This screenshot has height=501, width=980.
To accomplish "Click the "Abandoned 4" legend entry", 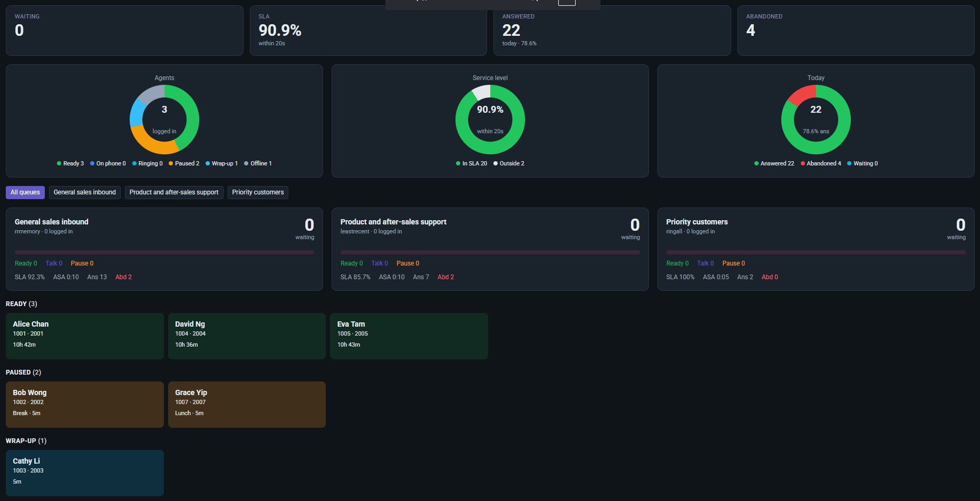I will (x=821, y=163).
